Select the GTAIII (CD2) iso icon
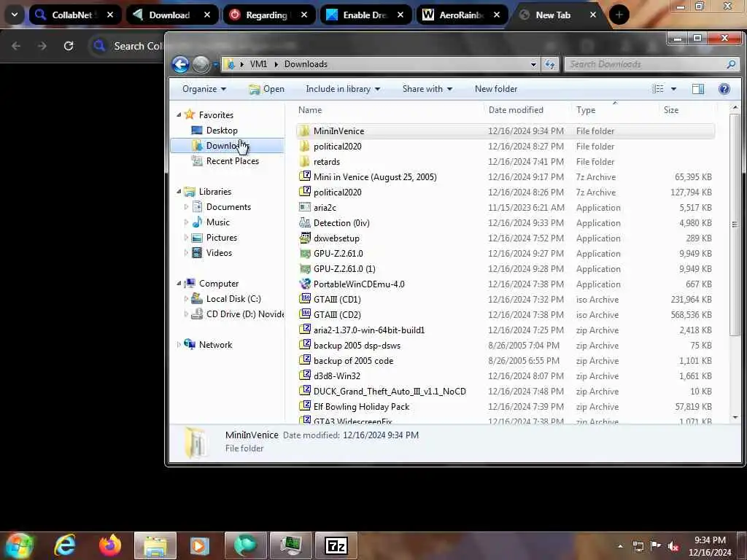 pos(305,314)
